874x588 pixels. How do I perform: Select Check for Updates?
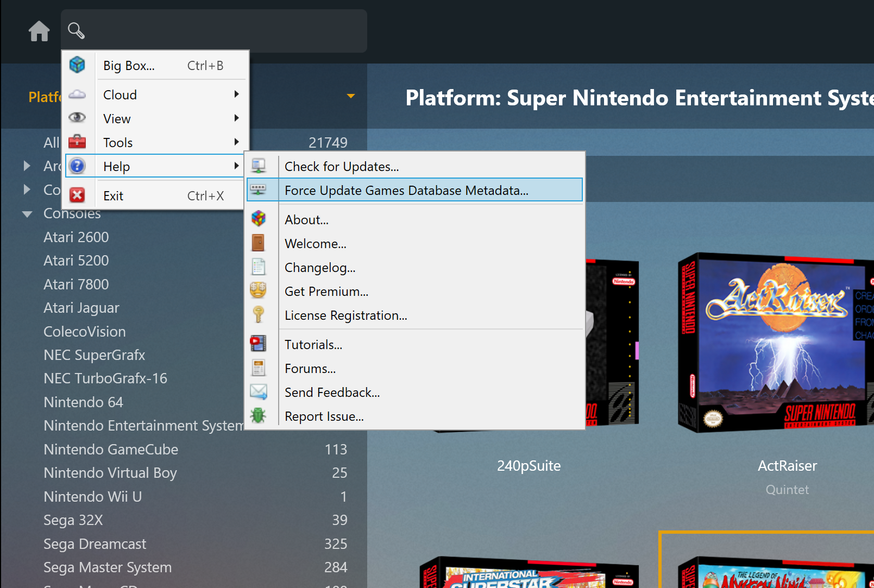click(415, 166)
